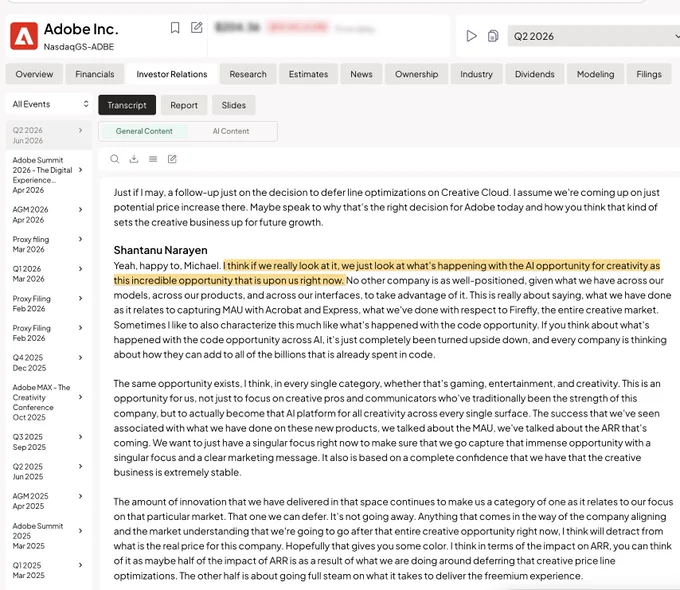Expand the Q4 2025 event chevron

81,357
